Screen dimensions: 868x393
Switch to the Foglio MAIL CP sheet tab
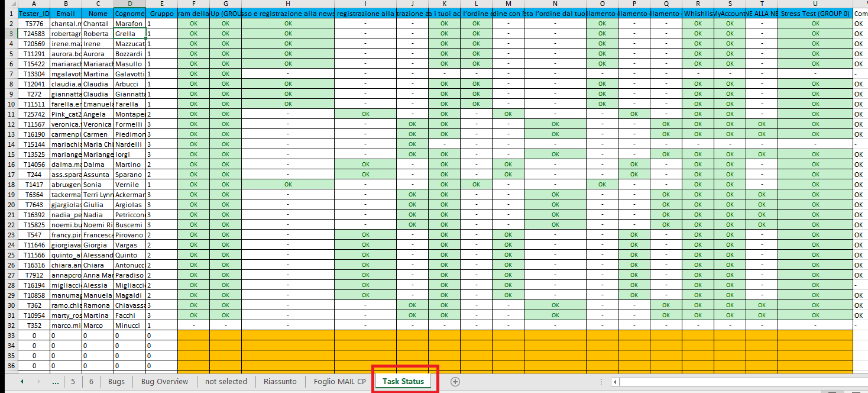point(340,382)
